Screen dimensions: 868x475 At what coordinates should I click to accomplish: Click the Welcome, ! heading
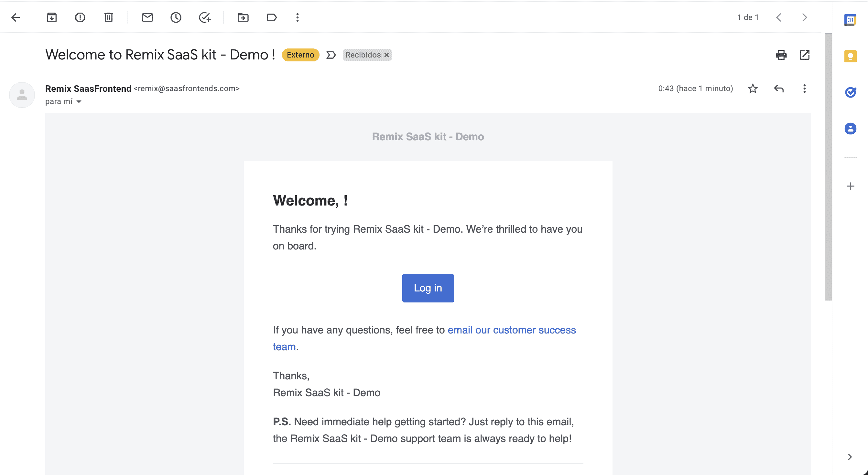[310, 201]
